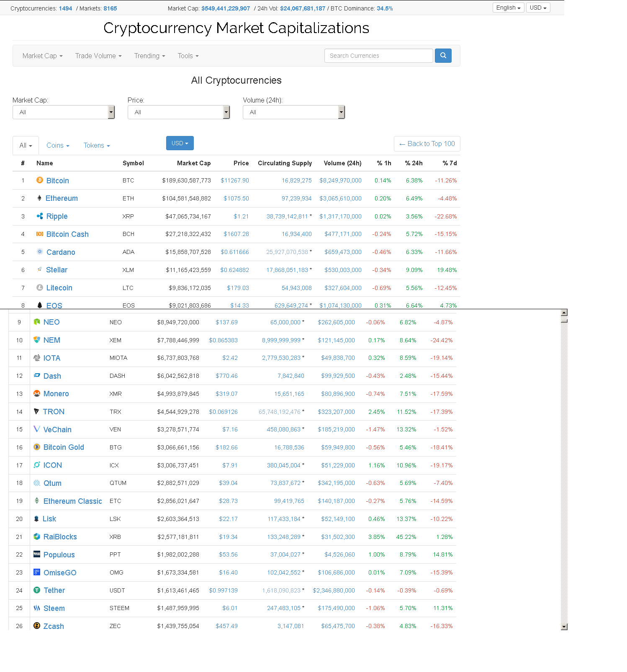Image resolution: width=627 pixels, height=672 pixels.
Task: Click the Back to Top 100 button
Action: point(427,144)
